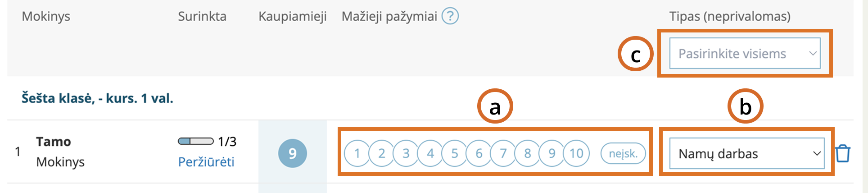Select grade 2 circle
Image resolution: width=868 pixels, height=193 pixels.
click(381, 154)
